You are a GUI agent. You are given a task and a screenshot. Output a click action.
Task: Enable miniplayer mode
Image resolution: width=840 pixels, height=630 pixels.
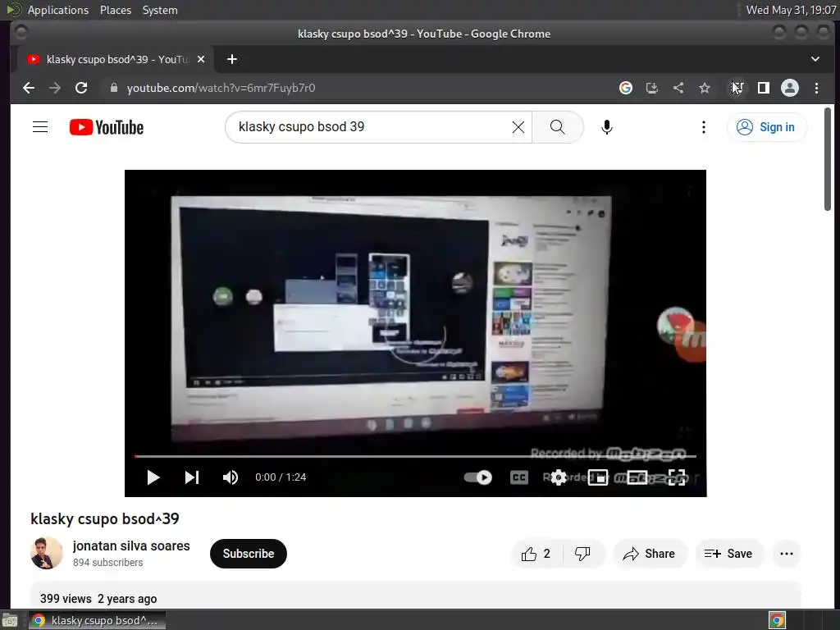point(598,477)
